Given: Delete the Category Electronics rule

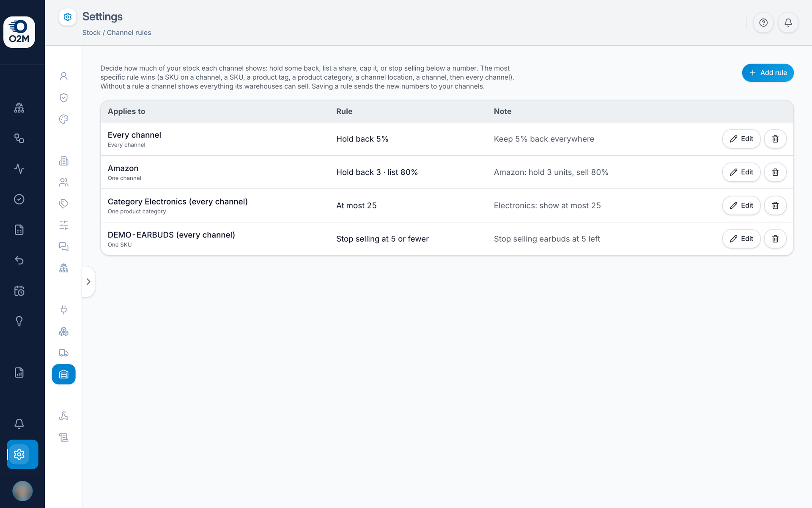Looking at the screenshot, I should coord(775,205).
